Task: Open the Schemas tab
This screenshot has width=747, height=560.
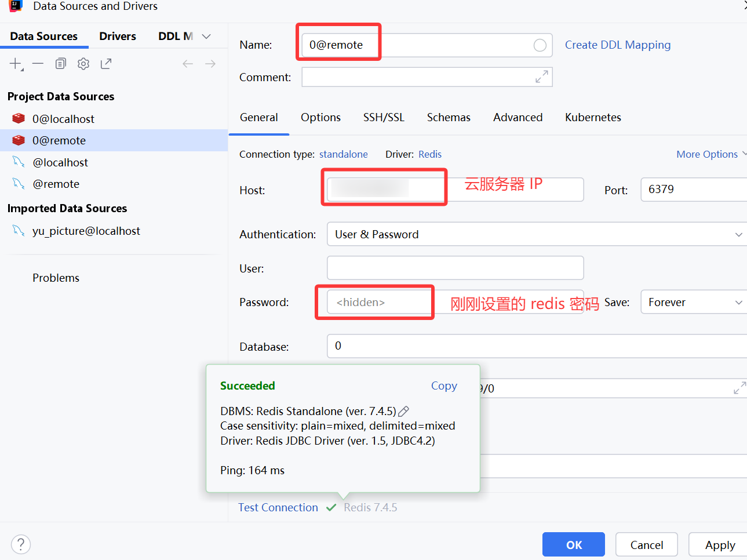Action: [x=449, y=118]
